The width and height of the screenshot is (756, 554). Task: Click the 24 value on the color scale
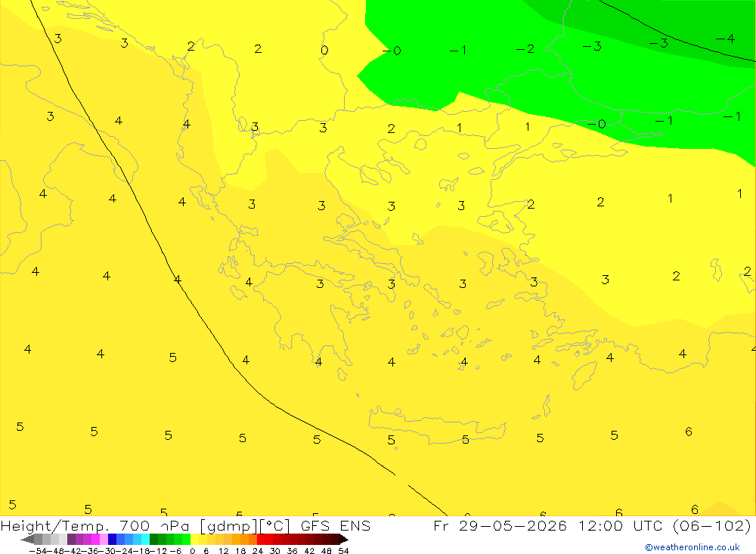[258, 551]
